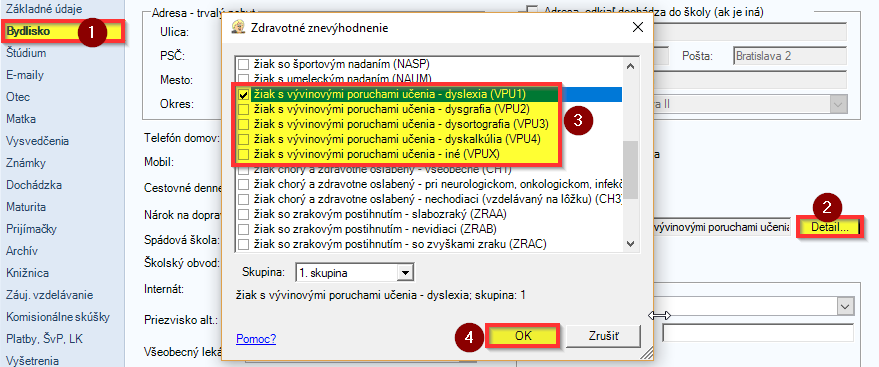Check žiak so športovým nadaním (NASP)

[x=243, y=64]
